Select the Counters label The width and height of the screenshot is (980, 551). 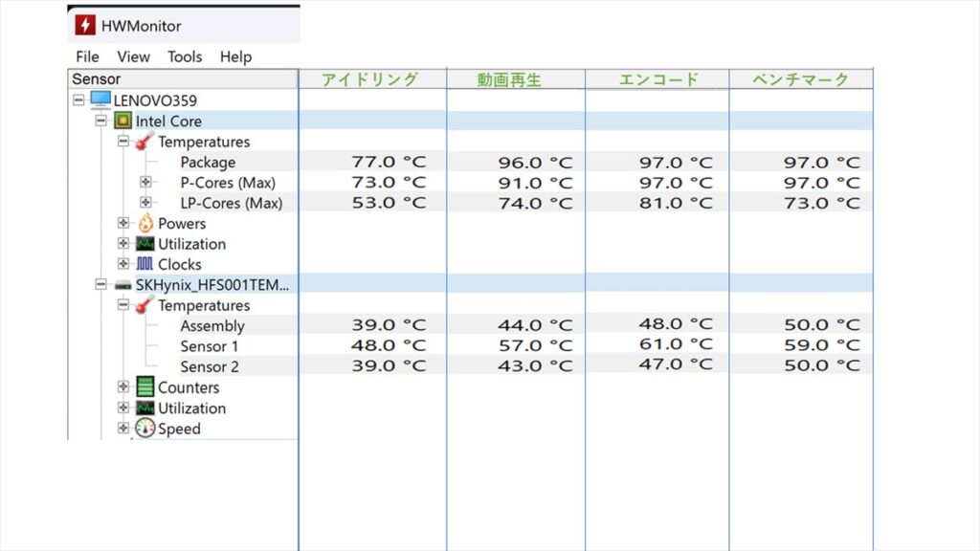189,387
